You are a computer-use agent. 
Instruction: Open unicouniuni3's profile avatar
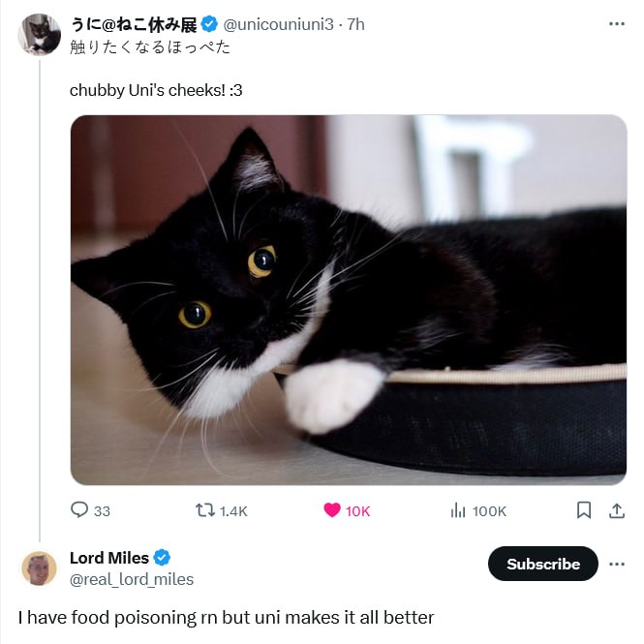click(x=40, y=35)
